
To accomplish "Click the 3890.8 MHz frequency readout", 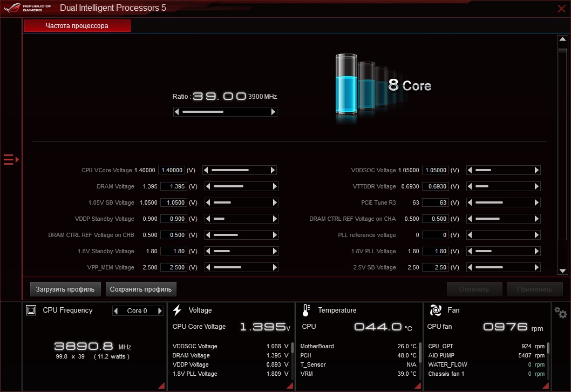I will (x=92, y=346).
